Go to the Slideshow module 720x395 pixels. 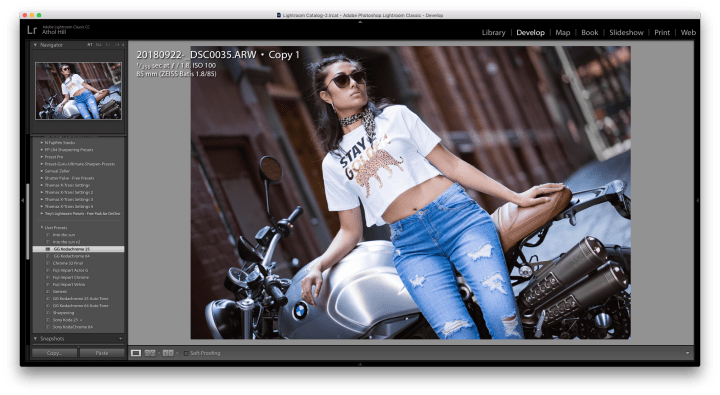[x=626, y=33]
